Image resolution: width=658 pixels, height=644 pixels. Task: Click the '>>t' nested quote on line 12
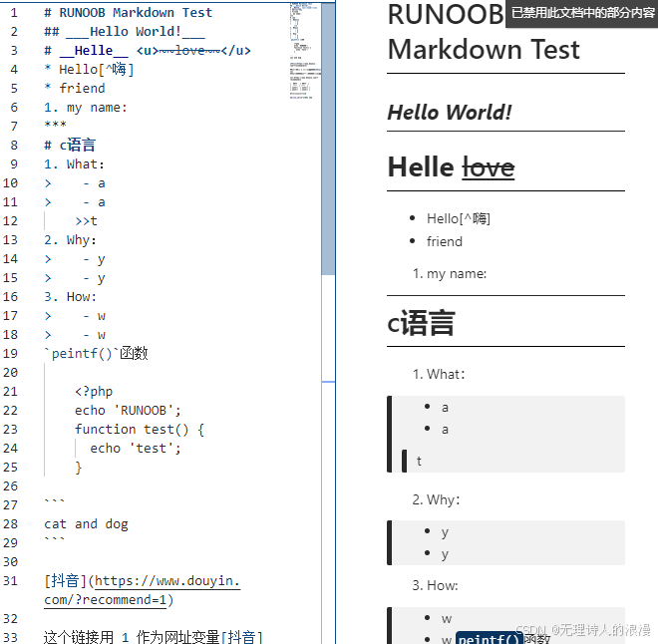(x=86, y=220)
